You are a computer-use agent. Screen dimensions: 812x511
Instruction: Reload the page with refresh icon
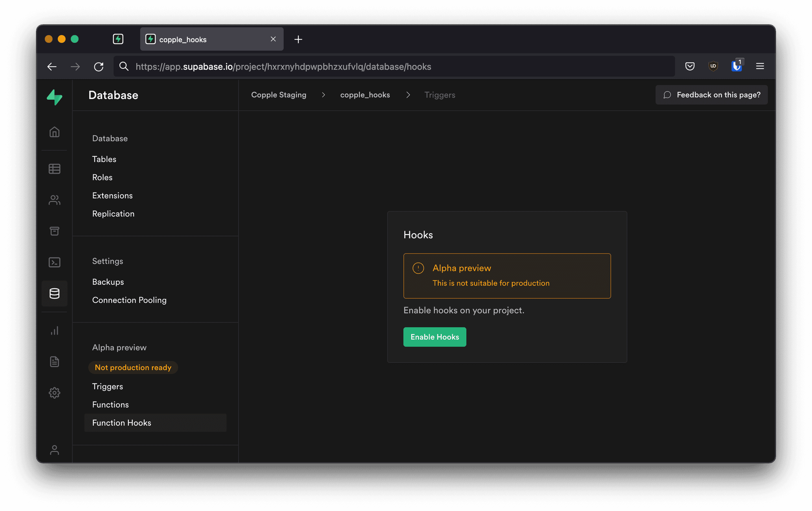(98, 67)
